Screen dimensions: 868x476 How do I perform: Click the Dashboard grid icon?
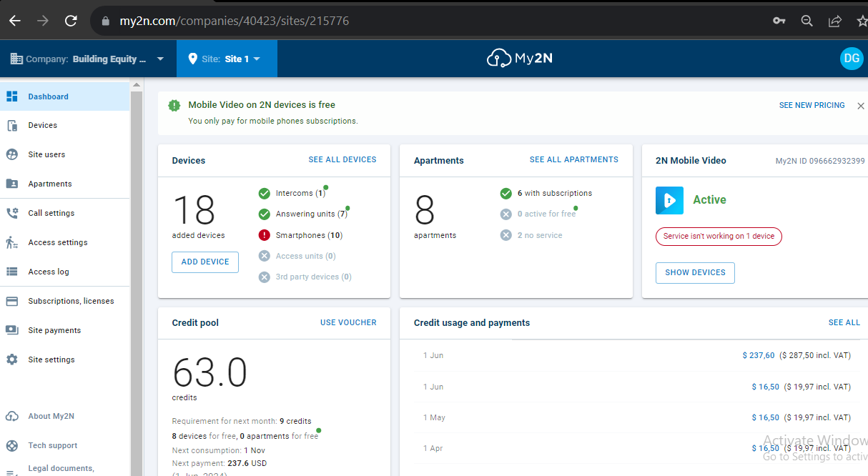point(11,96)
